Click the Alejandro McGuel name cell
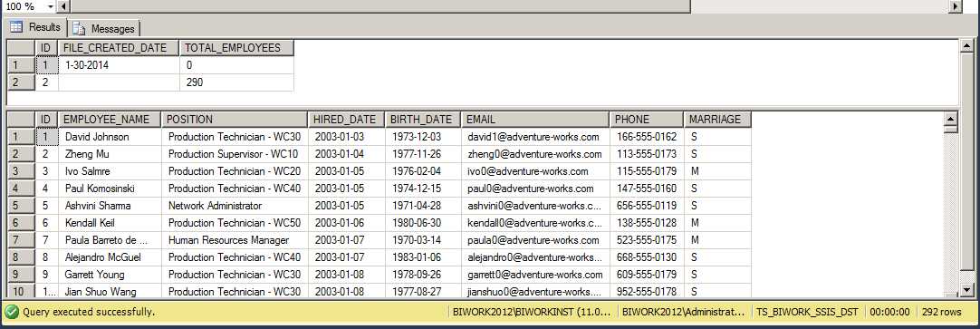Screen dimensions: 980x329 pos(110,257)
